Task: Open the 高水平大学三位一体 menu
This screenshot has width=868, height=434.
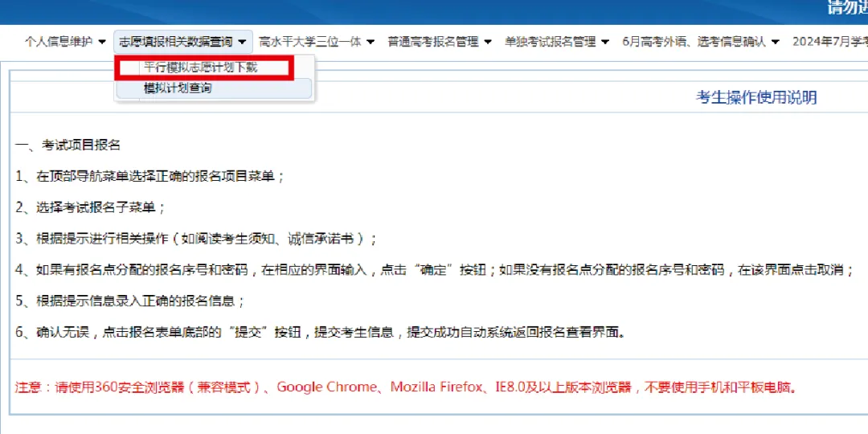Action: 310,42
